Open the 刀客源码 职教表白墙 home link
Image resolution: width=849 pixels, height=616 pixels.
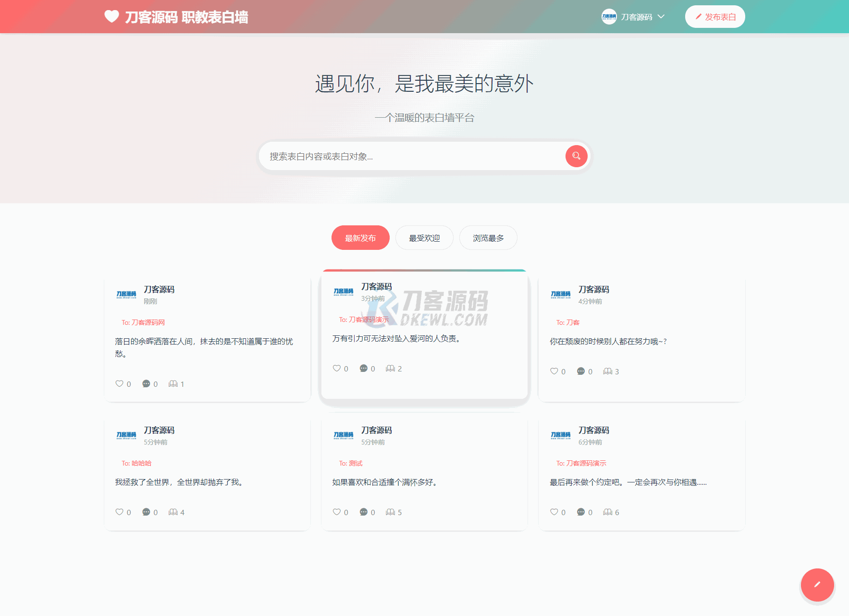[186, 17]
